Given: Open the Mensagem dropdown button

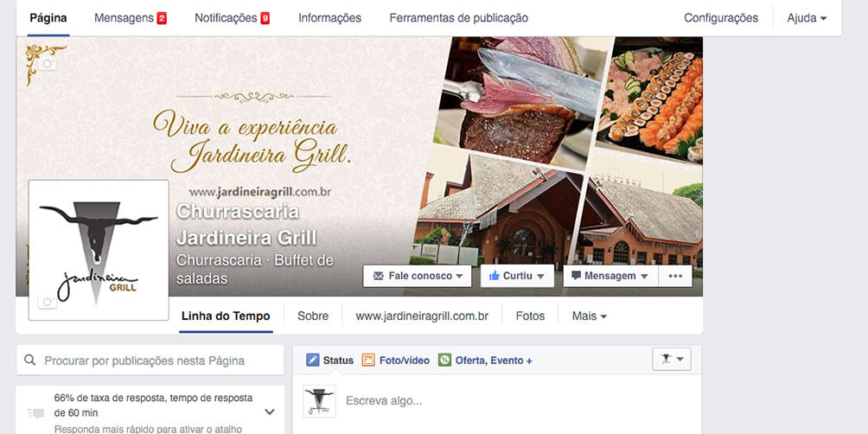Looking at the screenshot, I should point(610,276).
